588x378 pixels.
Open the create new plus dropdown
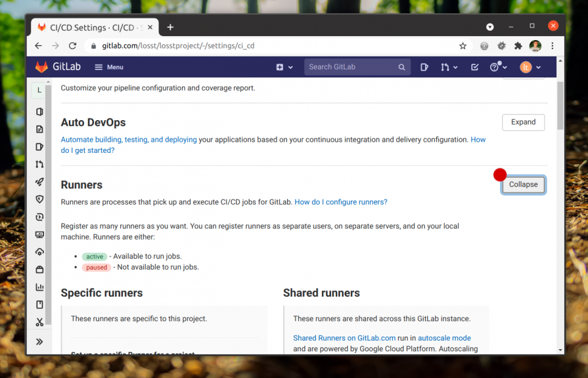[x=283, y=67]
